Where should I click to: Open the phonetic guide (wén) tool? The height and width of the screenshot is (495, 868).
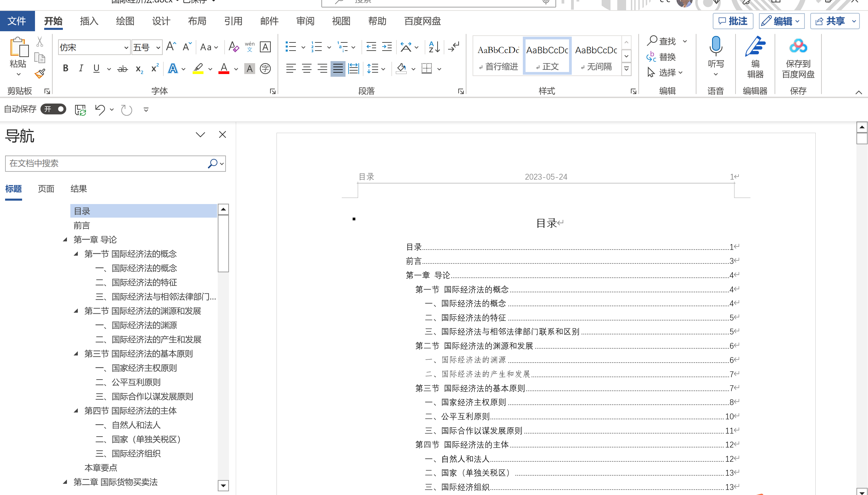pos(250,47)
